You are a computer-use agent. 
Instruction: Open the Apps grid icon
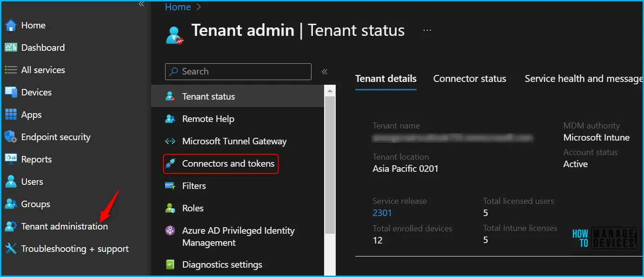[11, 115]
